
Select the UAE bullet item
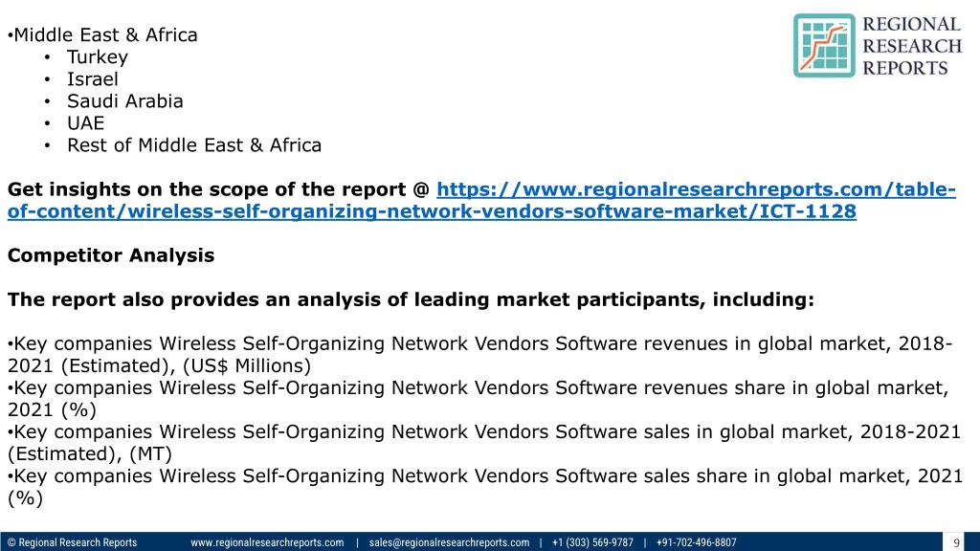85,123
